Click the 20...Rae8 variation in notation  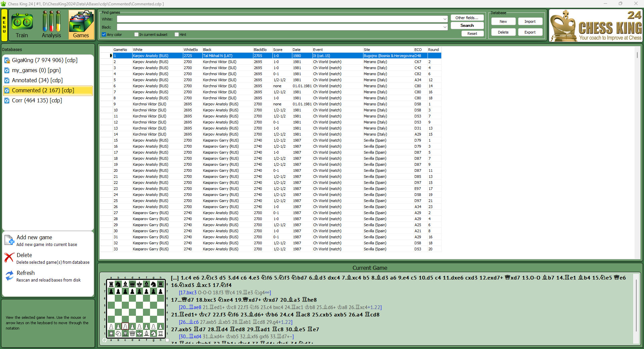click(x=190, y=307)
